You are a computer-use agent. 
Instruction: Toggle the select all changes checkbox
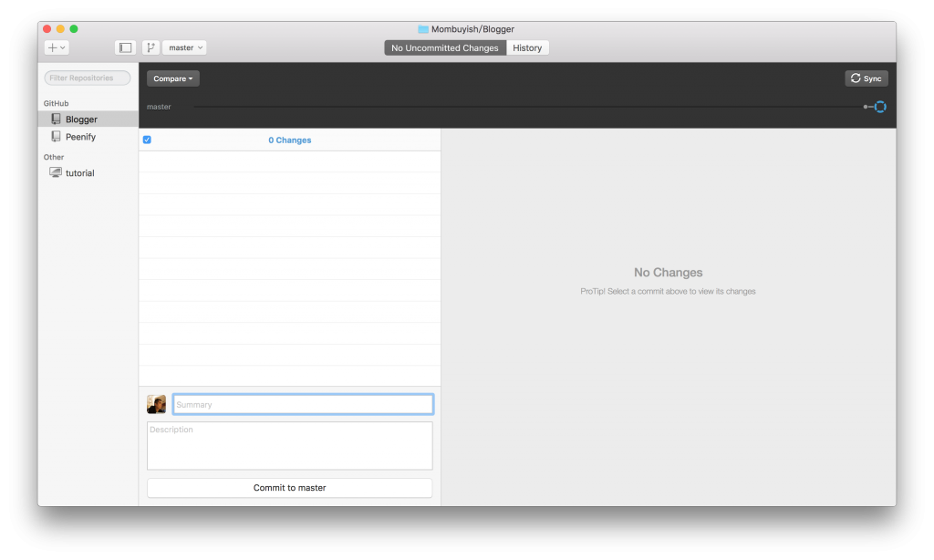click(147, 140)
